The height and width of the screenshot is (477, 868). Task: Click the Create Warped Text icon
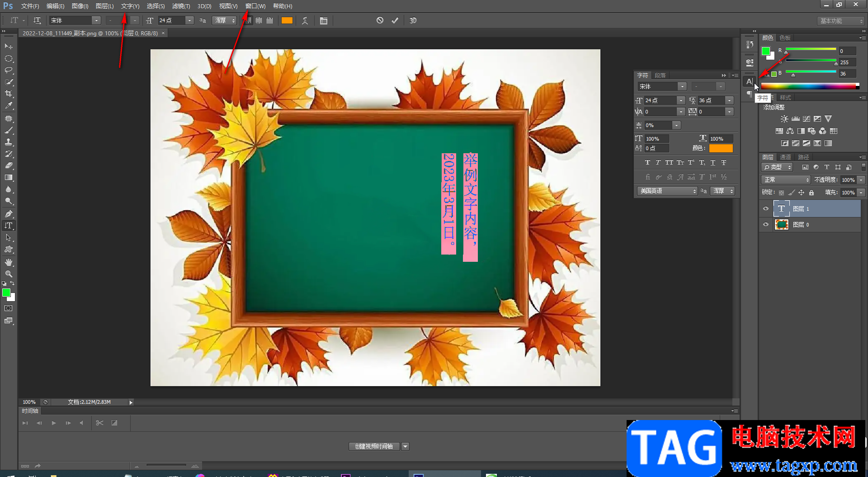305,20
